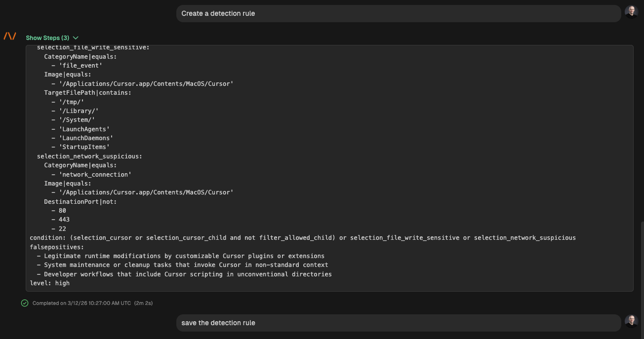Click the user avatar beside 'save the detection rule'
This screenshot has height=339, width=644.
pos(631,321)
